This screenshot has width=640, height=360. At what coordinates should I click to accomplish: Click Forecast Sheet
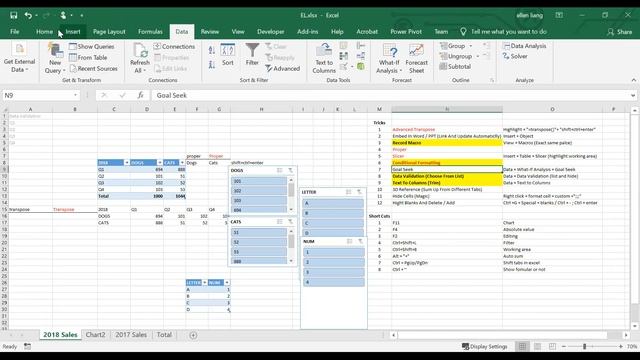(x=416, y=58)
